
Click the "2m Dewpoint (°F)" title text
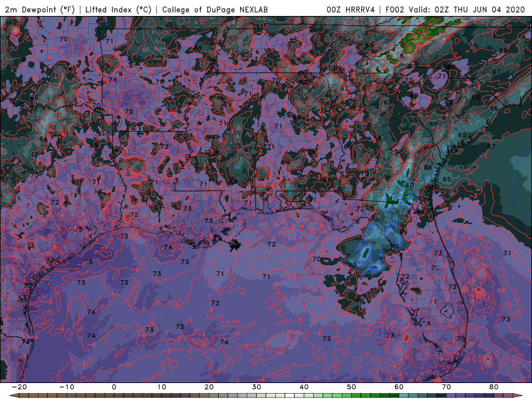[x=40, y=9]
